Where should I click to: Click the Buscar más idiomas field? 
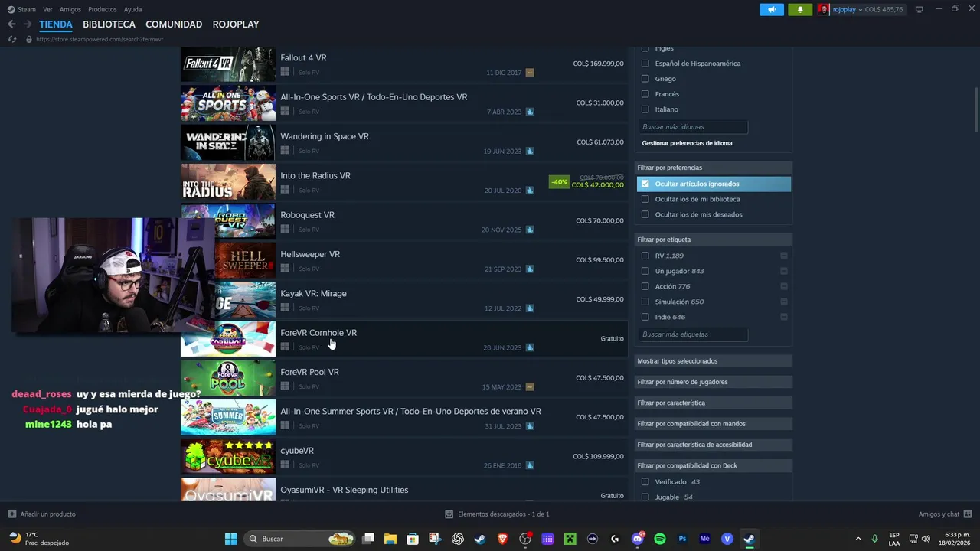[x=693, y=127]
